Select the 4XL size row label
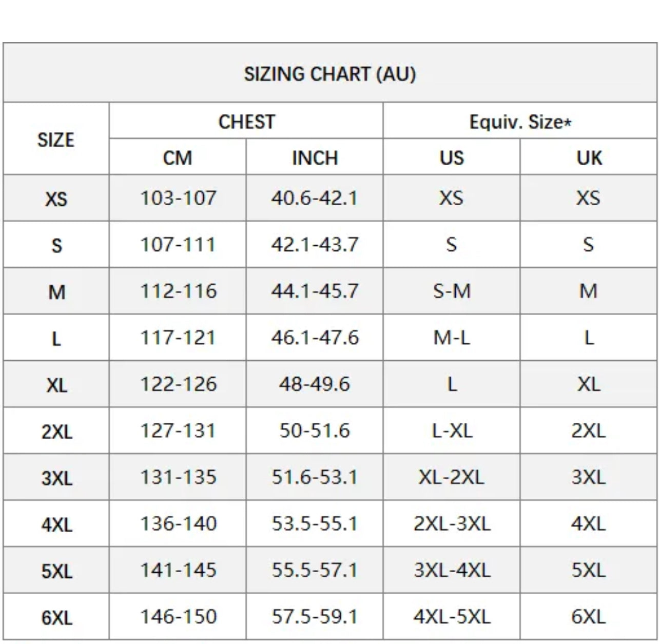 pyautogui.click(x=56, y=524)
